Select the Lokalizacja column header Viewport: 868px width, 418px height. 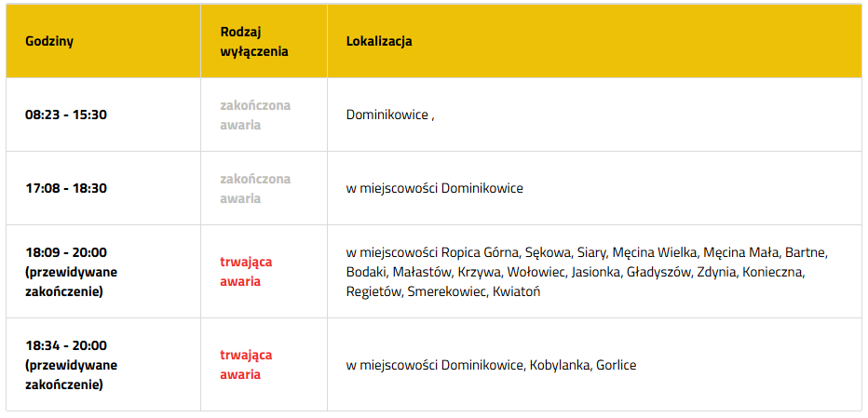pyautogui.click(x=379, y=42)
